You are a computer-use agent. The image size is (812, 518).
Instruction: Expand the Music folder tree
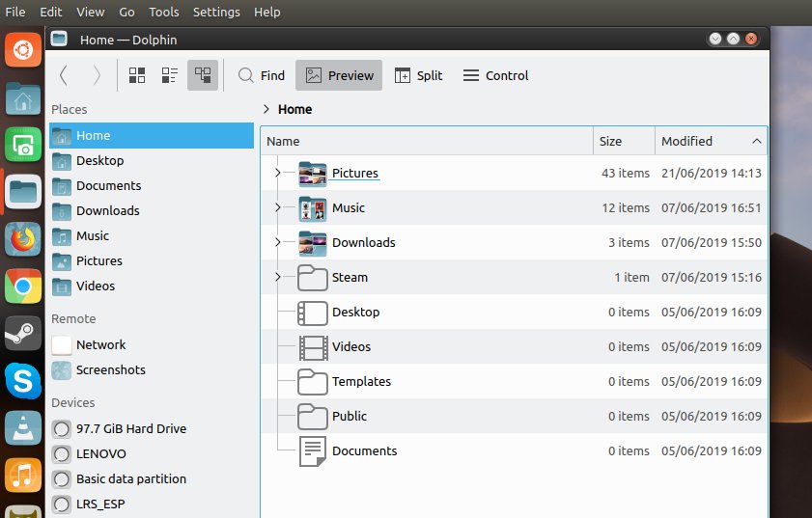pyautogui.click(x=277, y=208)
